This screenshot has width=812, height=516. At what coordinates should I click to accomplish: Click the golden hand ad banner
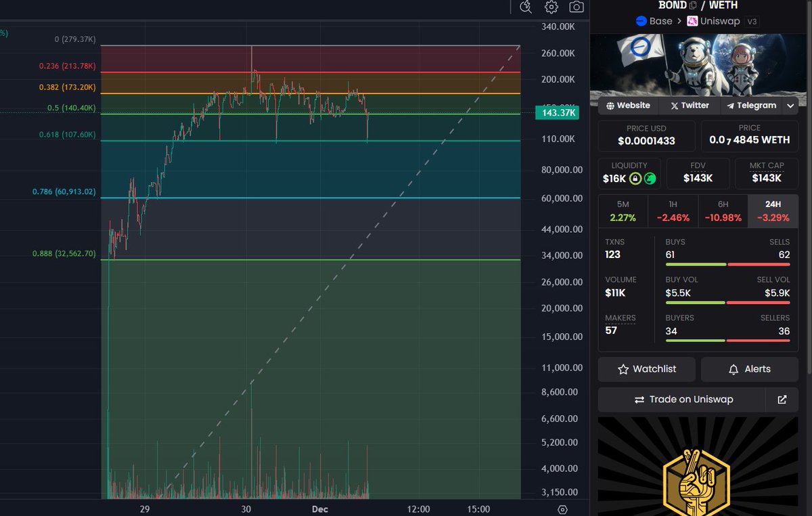click(698, 467)
